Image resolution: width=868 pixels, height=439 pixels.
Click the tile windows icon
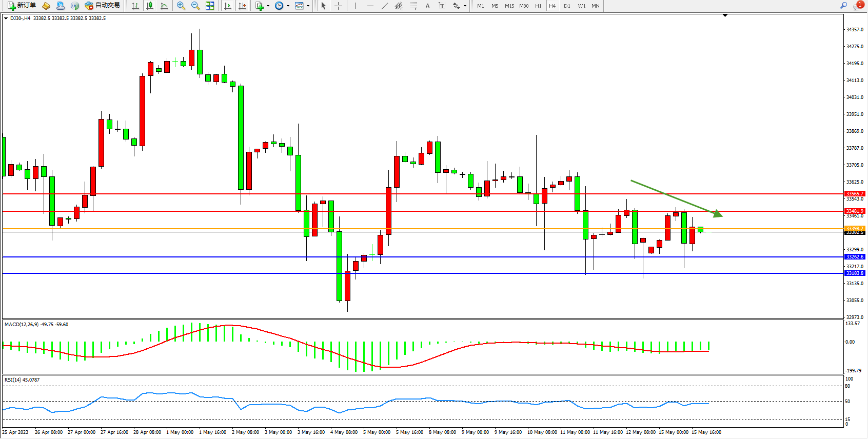(210, 6)
